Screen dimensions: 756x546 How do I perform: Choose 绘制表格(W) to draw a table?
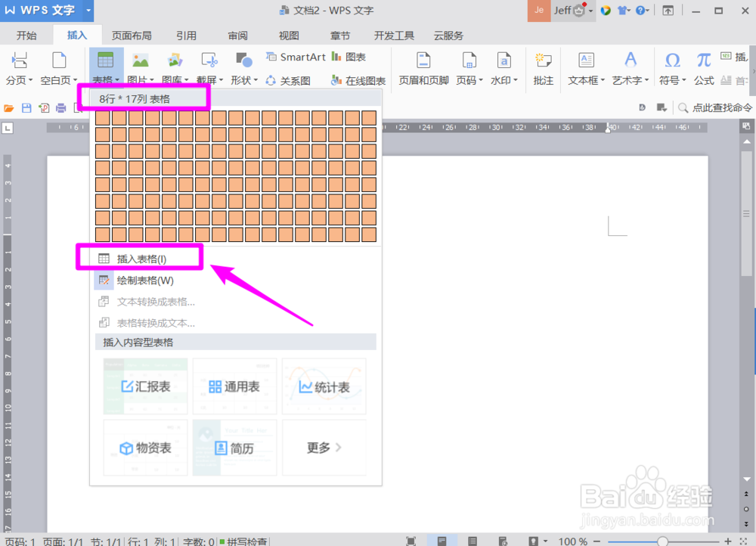pyautogui.click(x=146, y=280)
